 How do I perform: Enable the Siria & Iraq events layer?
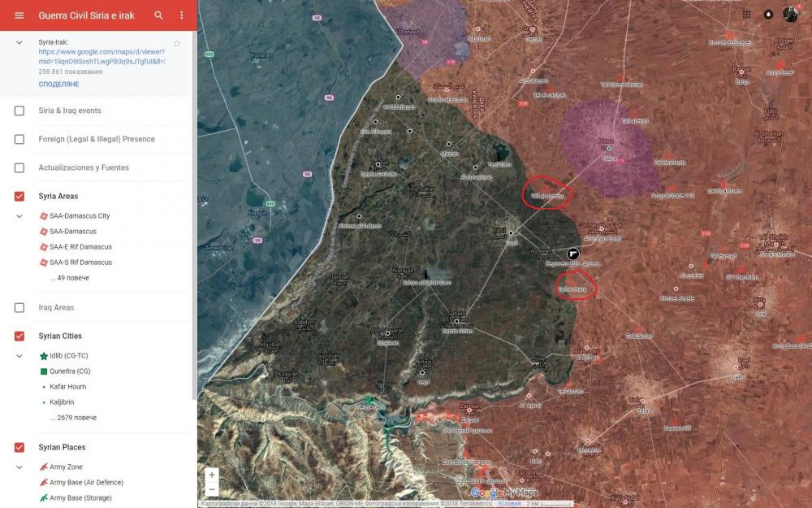pyautogui.click(x=19, y=111)
